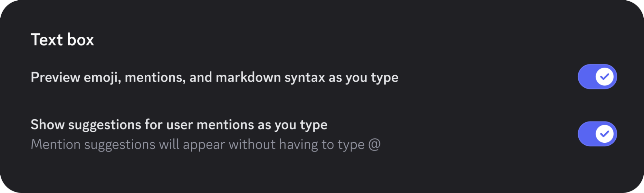Screen dimensions: 644x193
Task: Click the check glyph inside the suggestions switch
Action: point(605,133)
